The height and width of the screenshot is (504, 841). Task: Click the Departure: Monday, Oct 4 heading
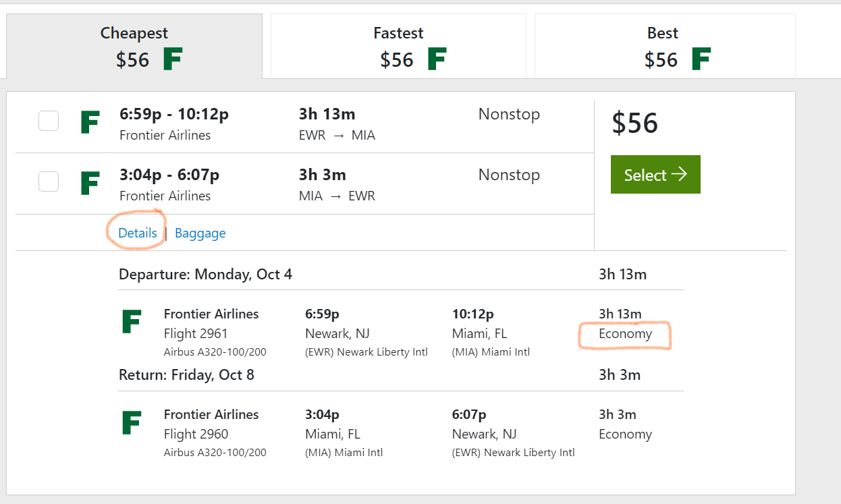point(205,275)
